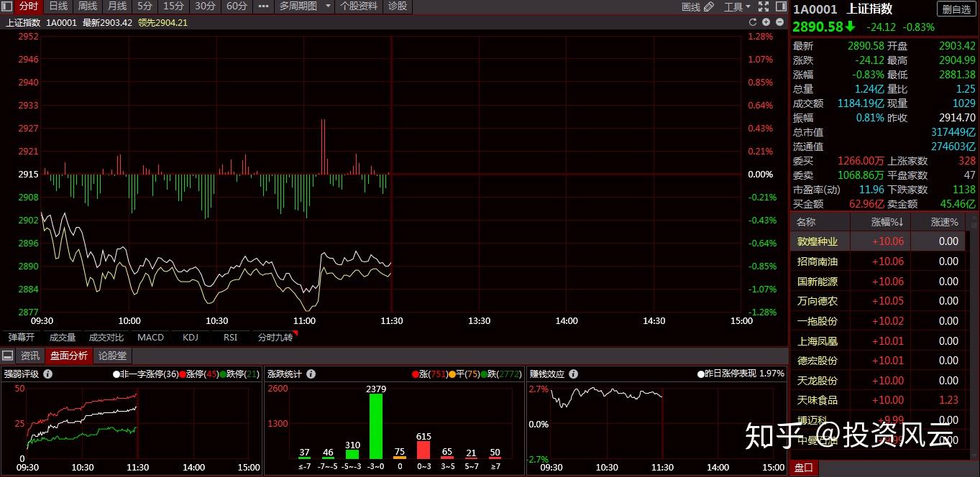Open the 工具 tools dropdown
Viewport: 980px width, 477px height.
click(x=737, y=6)
